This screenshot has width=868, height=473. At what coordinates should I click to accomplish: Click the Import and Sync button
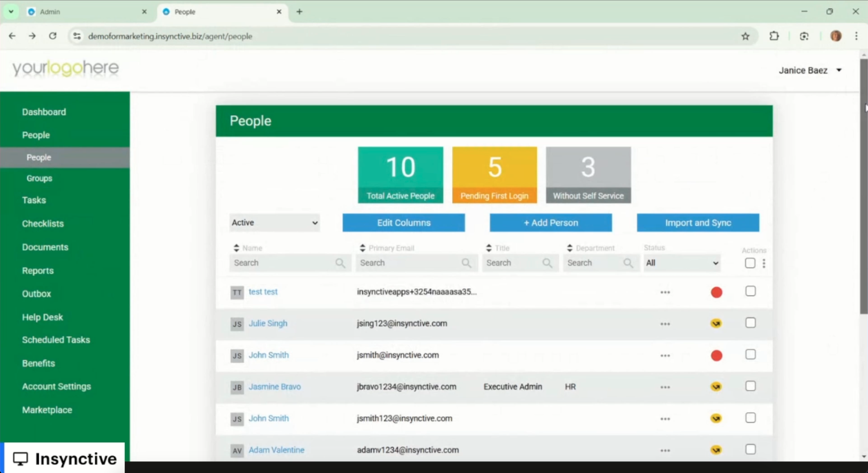[698, 223]
